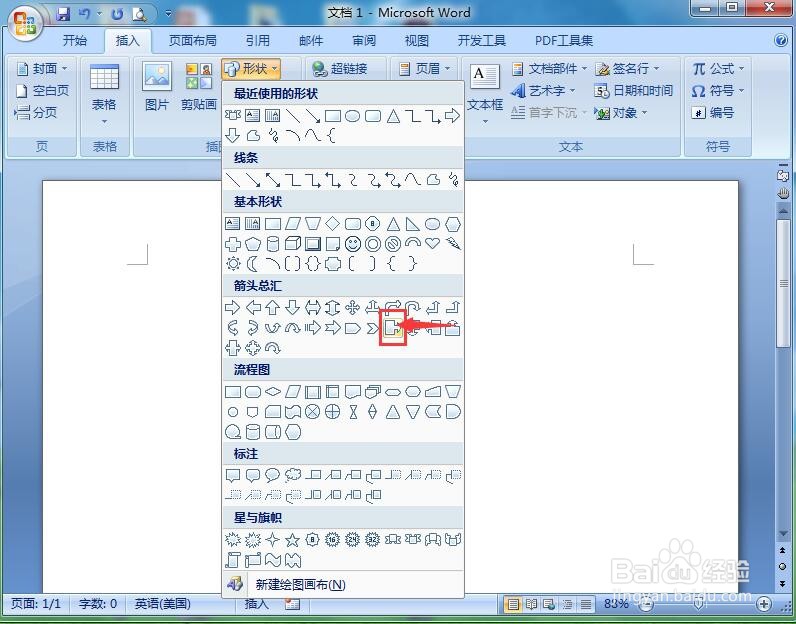
Task: Click the 超链接 hyperlink button
Action: (x=340, y=69)
